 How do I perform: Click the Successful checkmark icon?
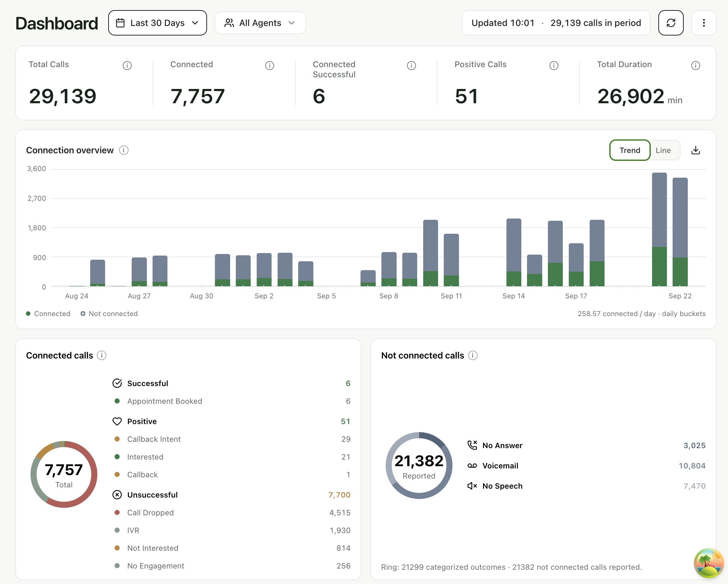pyautogui.click(x=117, y=383)
